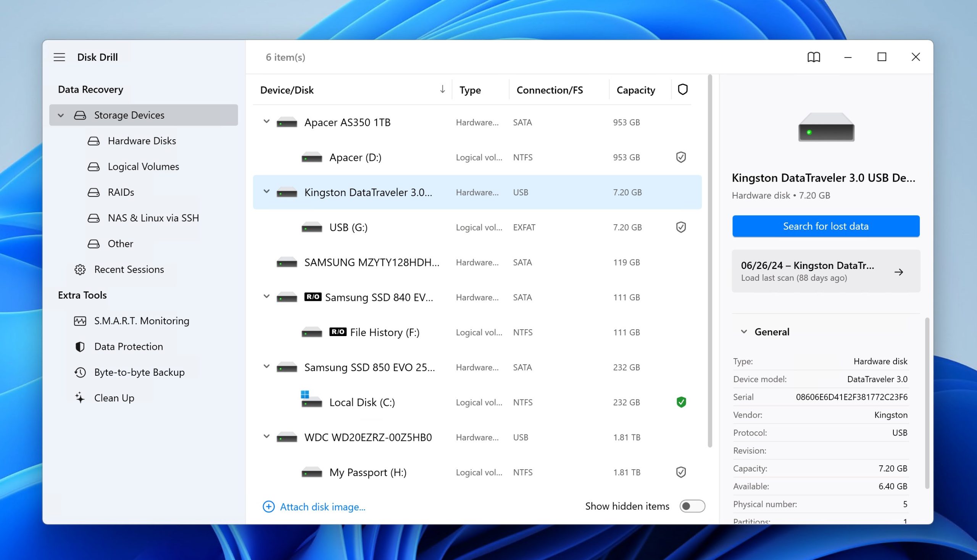Toggle the Show hidden items switch
Viewport: 977px width, 560px height.
pyautogui.click(x=692, y=506)
